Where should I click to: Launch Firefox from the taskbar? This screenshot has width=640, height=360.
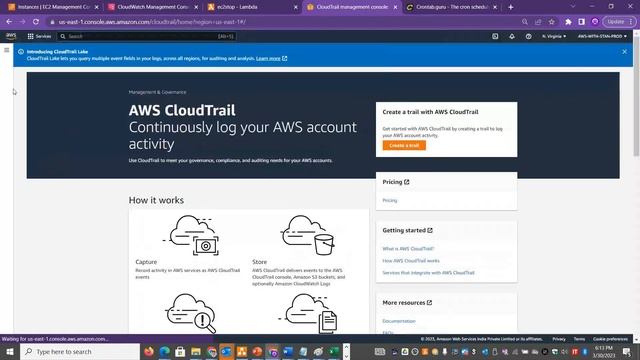click(149, 351)
